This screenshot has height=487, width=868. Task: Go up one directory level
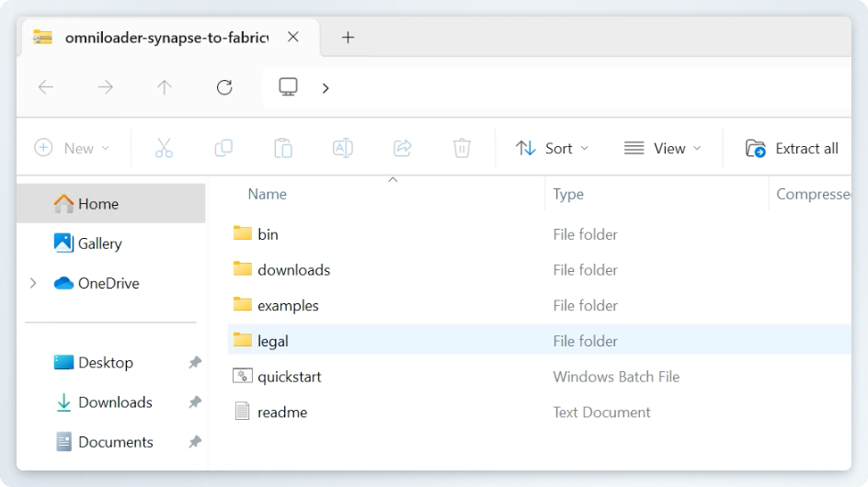[165, 87]
